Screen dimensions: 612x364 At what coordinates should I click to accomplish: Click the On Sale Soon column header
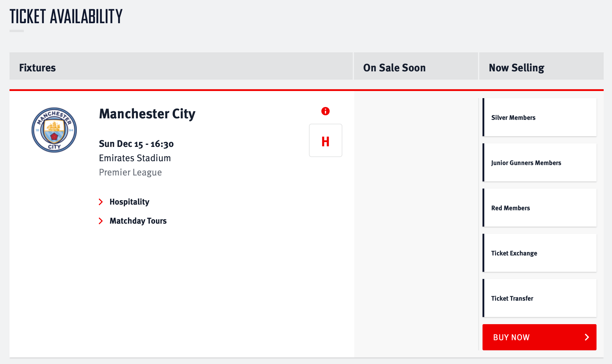(x=394, y=67)
